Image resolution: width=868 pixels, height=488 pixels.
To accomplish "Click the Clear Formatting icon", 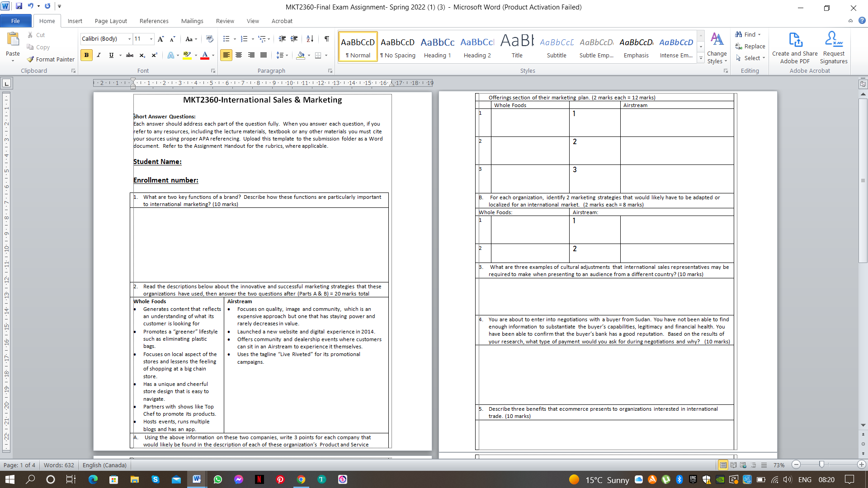I will (209, 39).
